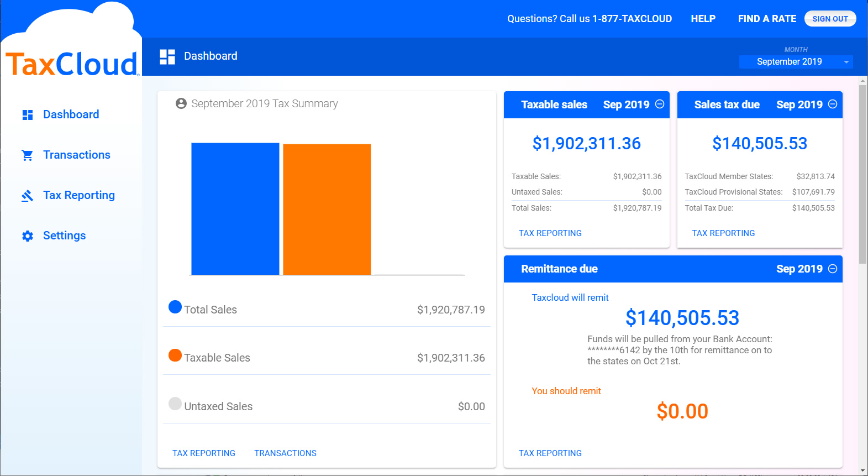
Task: Click the blue Total Sales legend dot
Action: [175, 307]
